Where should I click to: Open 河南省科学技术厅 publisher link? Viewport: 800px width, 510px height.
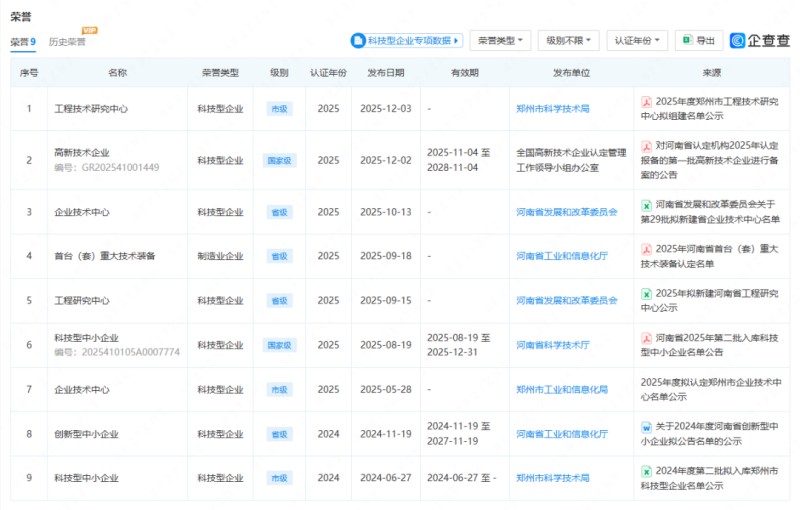[x=552, y=345]
